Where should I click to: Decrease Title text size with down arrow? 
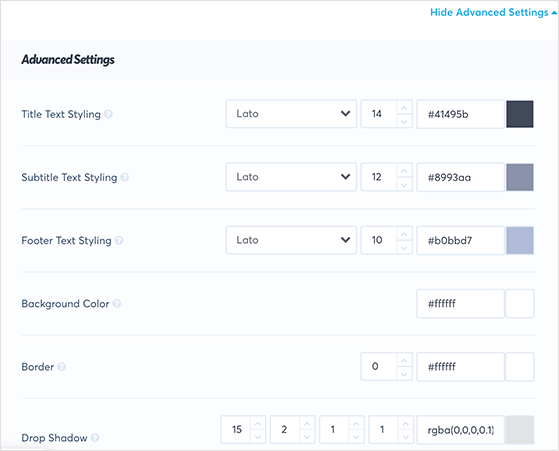tap(404, 121)
